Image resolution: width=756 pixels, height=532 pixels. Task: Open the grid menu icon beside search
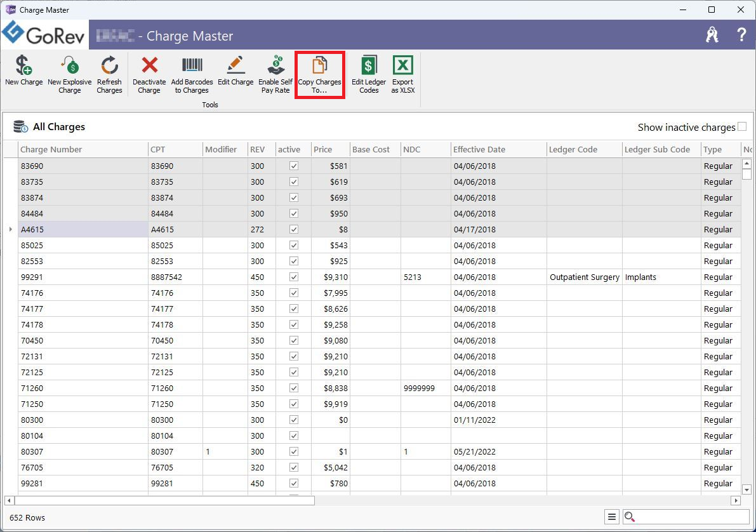[x=612, y=517]
